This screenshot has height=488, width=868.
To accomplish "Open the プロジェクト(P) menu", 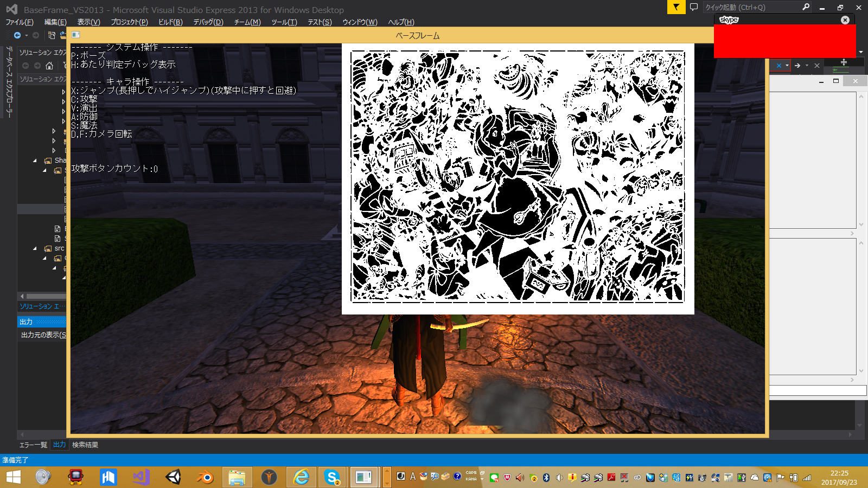I will [129, 22].
